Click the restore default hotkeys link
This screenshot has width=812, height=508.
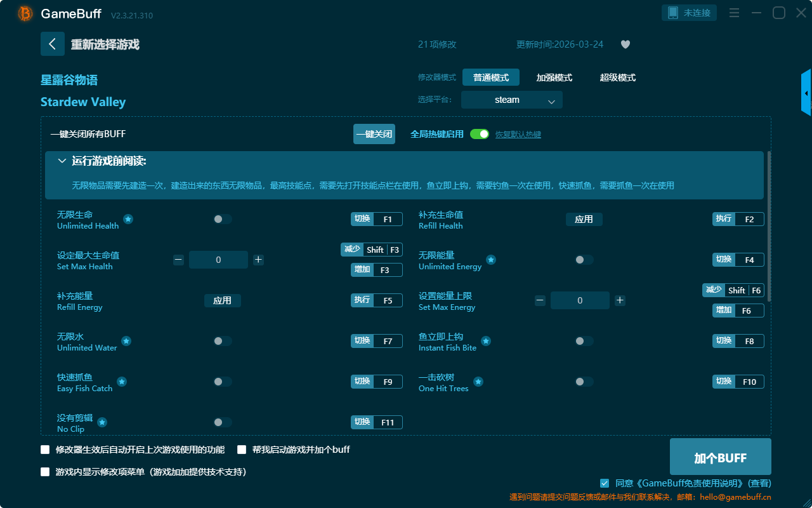click(518, 135)
